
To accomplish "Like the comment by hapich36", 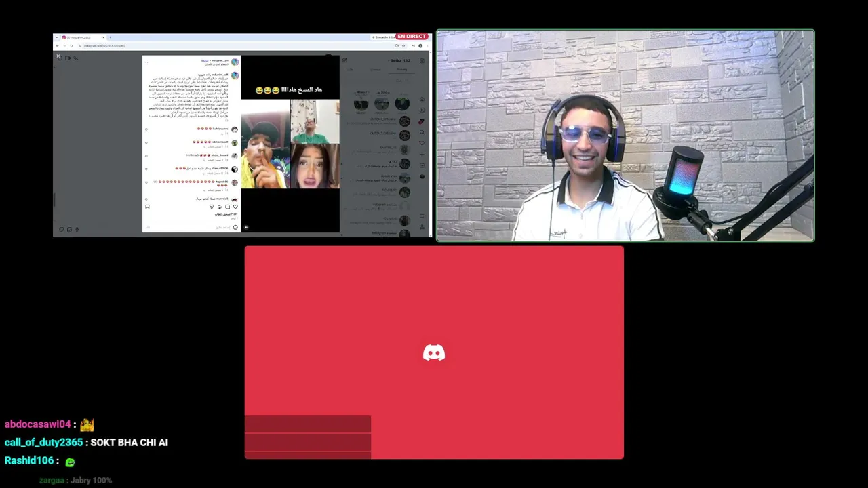I will [146, 182].
